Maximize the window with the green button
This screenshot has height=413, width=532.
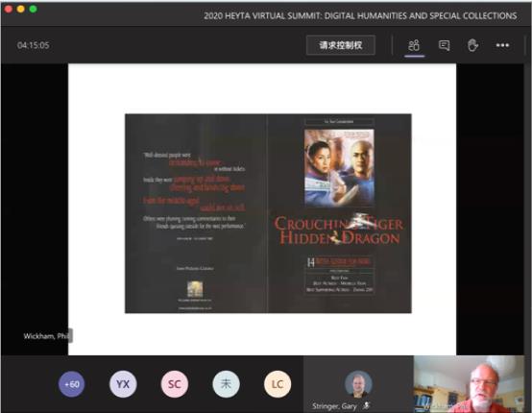tap(34, 10)
